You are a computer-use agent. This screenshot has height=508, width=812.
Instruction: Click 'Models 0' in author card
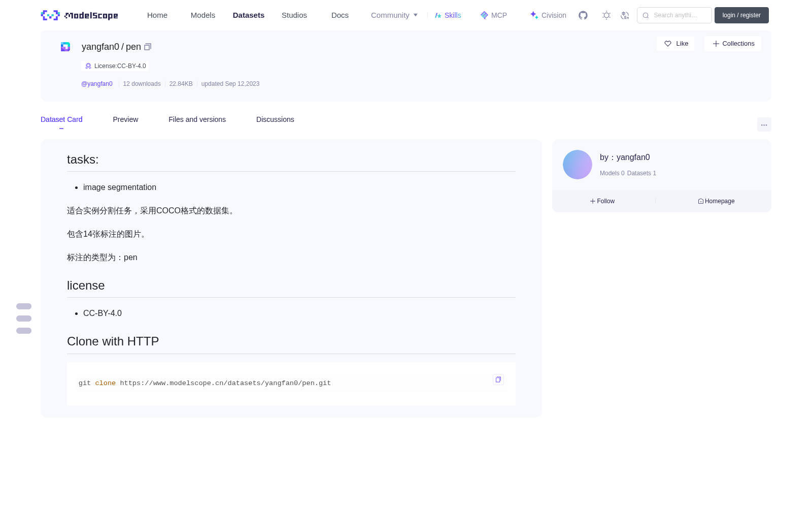[612, 173]
